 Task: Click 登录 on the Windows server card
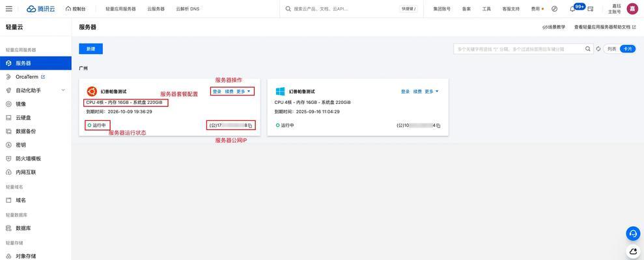[405, 92]
